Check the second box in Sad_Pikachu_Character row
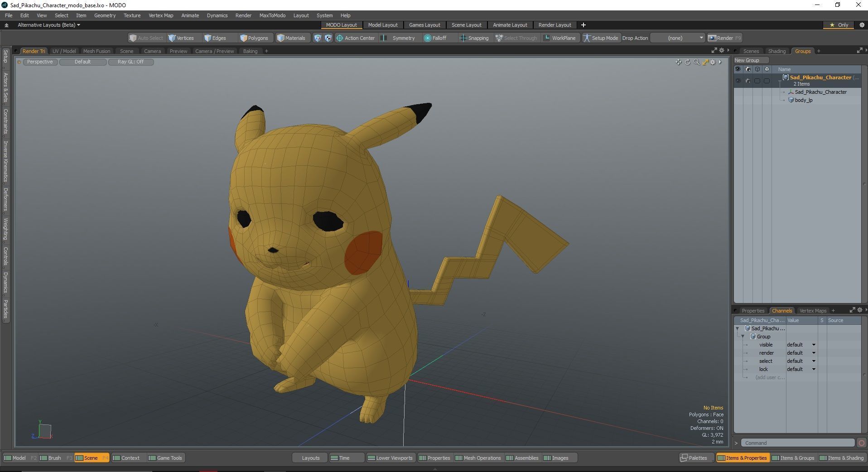 click(767, 81)
